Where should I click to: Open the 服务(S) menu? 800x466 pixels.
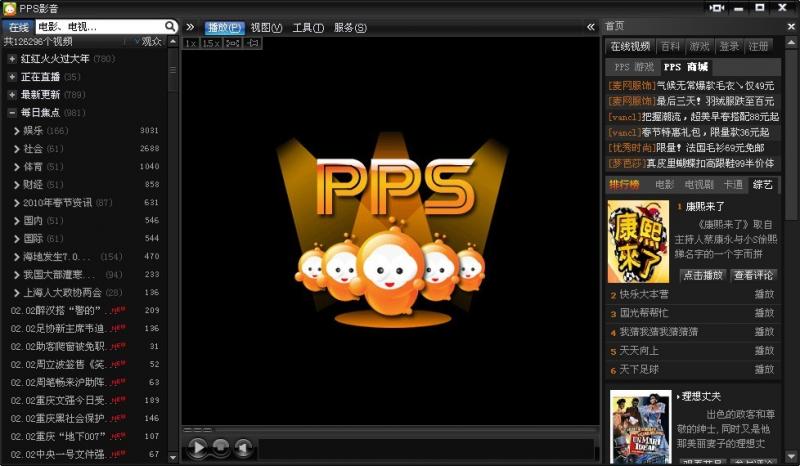tap(350, 28)
